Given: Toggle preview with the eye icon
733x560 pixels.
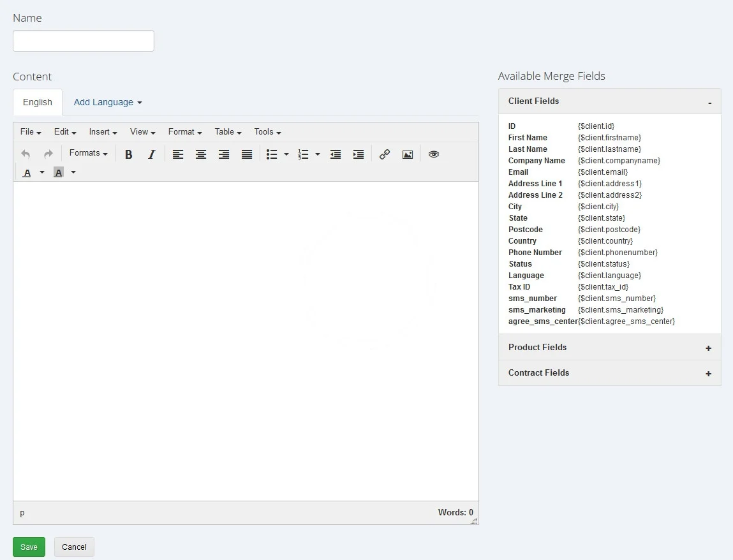Looking at the screenshot, I should (434, 154).
